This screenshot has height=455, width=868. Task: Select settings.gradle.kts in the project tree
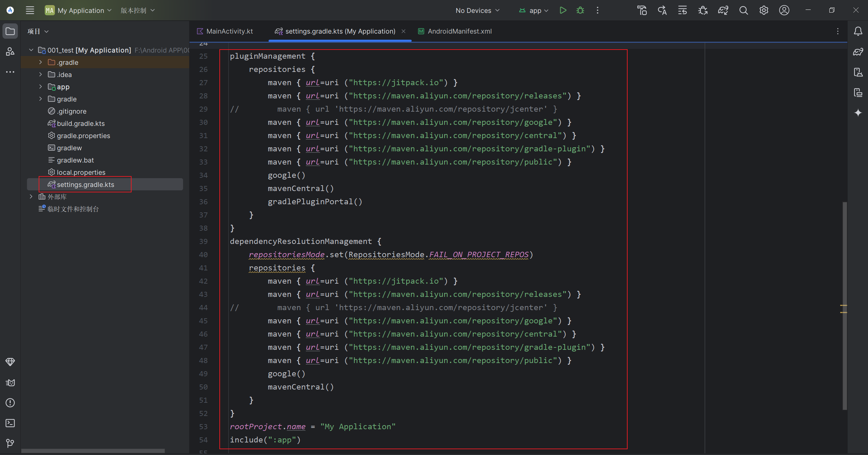click(x=85, y=184)
